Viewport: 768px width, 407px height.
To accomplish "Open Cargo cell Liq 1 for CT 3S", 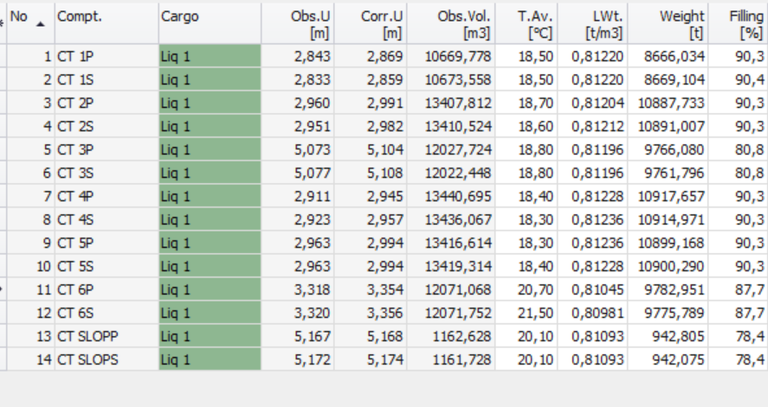I will coord(209,172).
